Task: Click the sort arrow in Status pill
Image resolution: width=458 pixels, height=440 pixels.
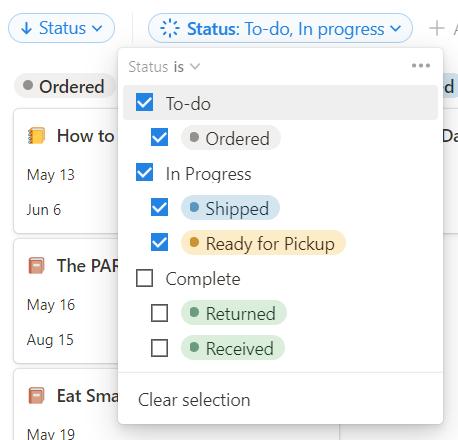Action: point(26,28)
